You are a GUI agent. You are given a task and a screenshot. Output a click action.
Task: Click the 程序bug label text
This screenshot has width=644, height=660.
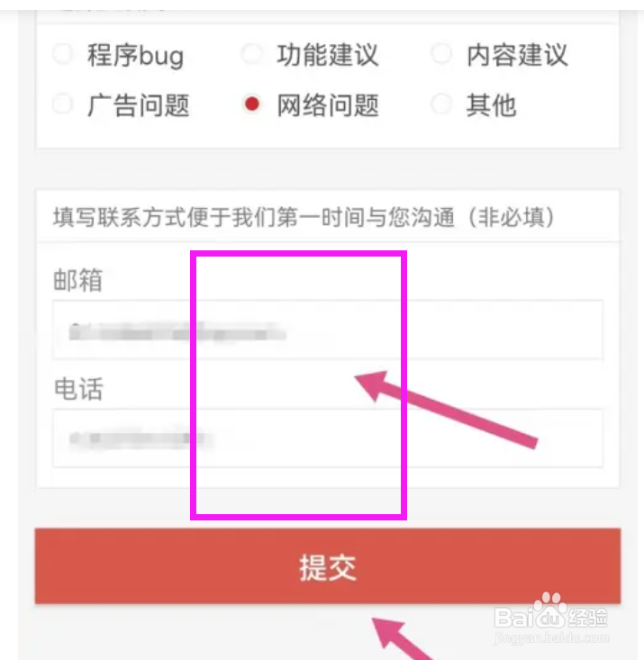pos(136,55)
